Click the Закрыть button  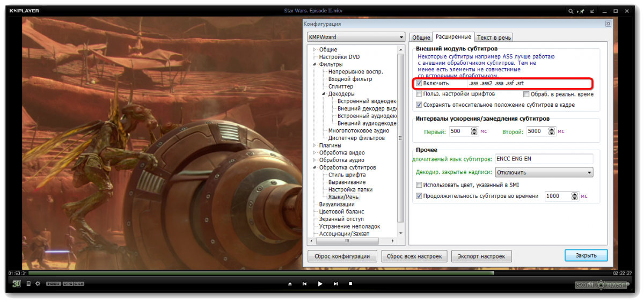pos(586,256)
